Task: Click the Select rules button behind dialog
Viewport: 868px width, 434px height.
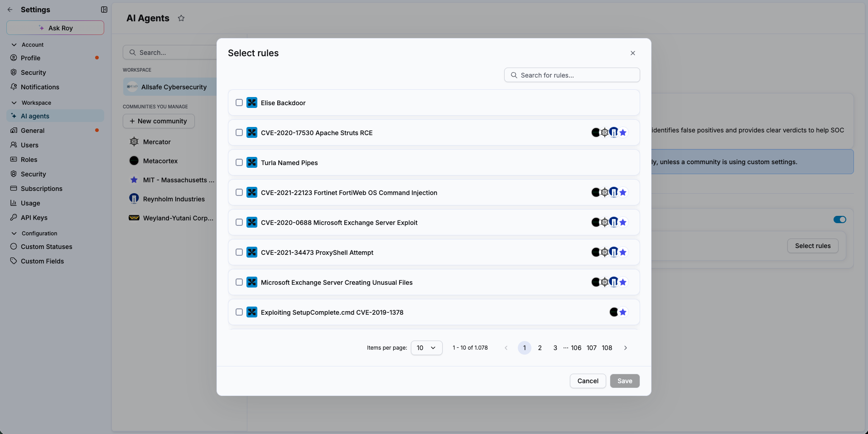Action: [x=813, y=246]
